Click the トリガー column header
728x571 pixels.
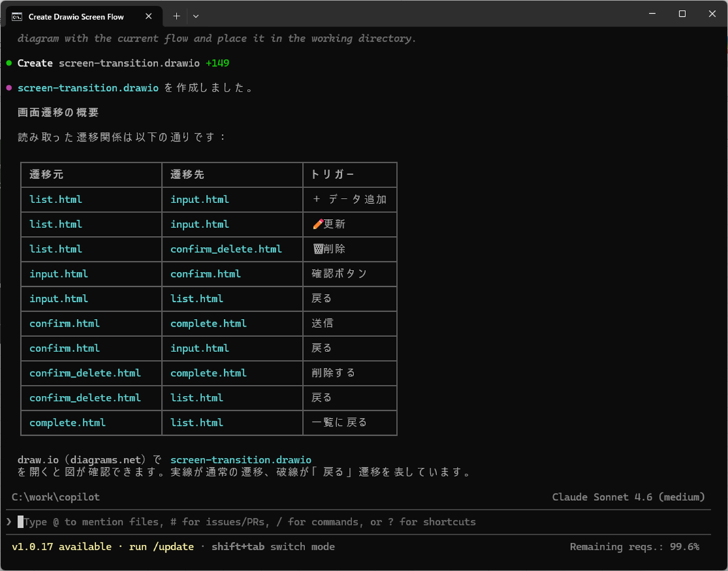tap(333, 174)
